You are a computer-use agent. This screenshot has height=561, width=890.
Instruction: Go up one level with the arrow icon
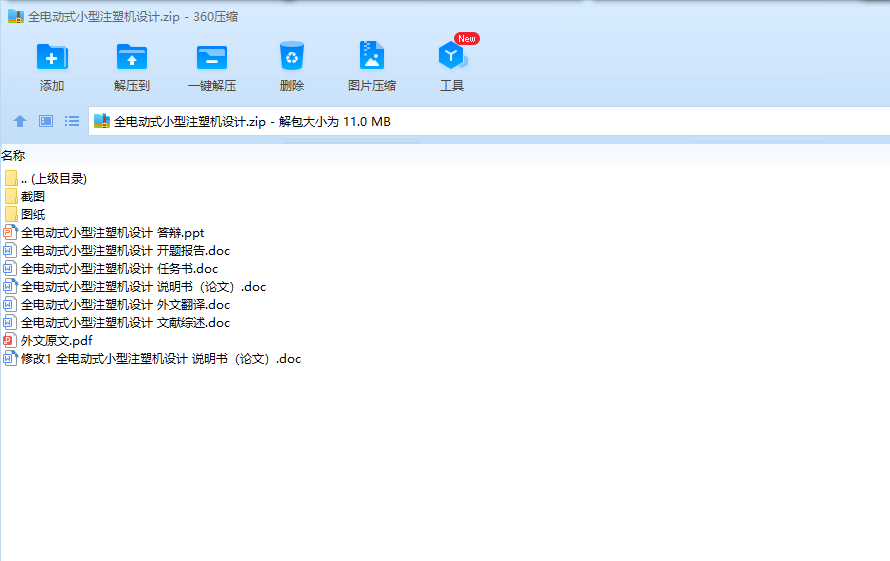[x=20, y=121]
